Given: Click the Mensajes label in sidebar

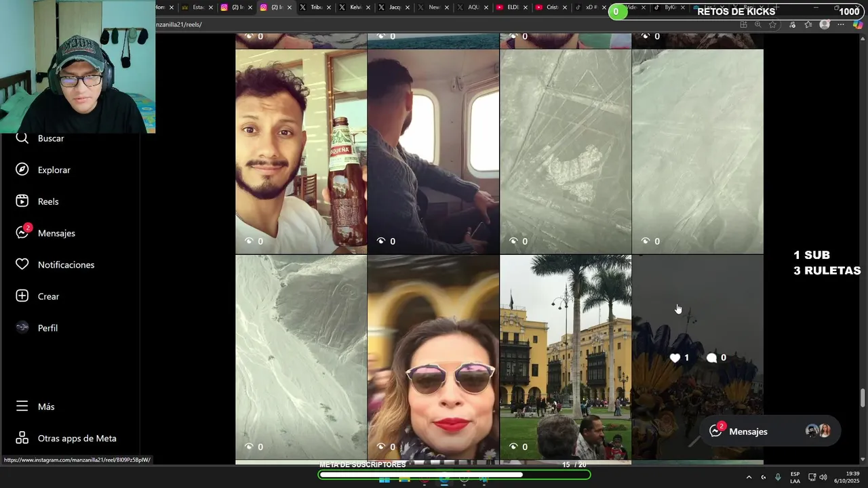Looking at the screenshot, I should pyautogui.click(x=56, y=233).
